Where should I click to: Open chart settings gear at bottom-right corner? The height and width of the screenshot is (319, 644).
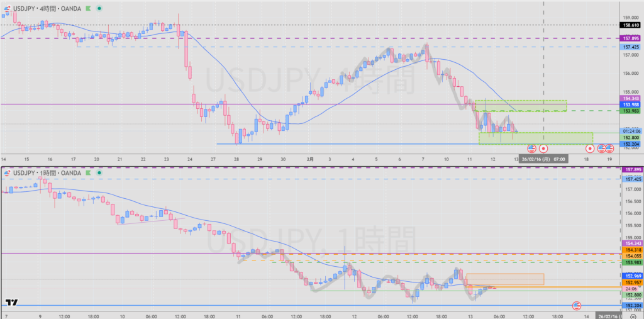[633, 315]
